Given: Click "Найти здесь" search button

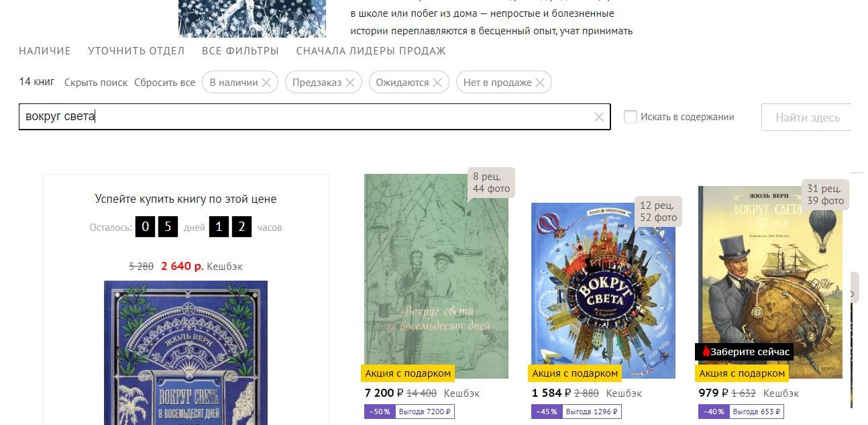Looking at the screenshot, I should coord(806,117).
